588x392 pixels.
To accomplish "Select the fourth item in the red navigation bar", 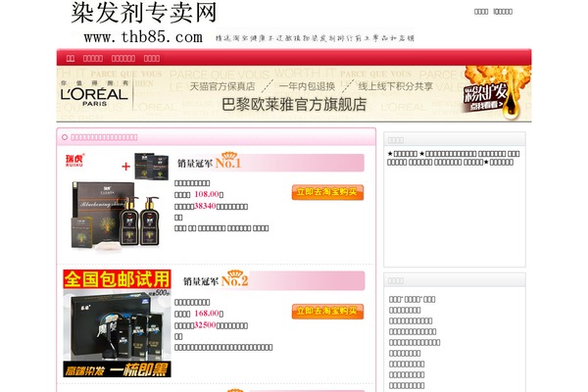I will coord(152,58).
